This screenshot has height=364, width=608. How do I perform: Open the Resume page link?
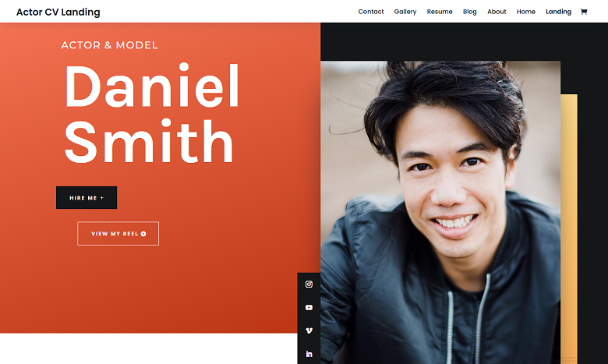coord(440,12)
